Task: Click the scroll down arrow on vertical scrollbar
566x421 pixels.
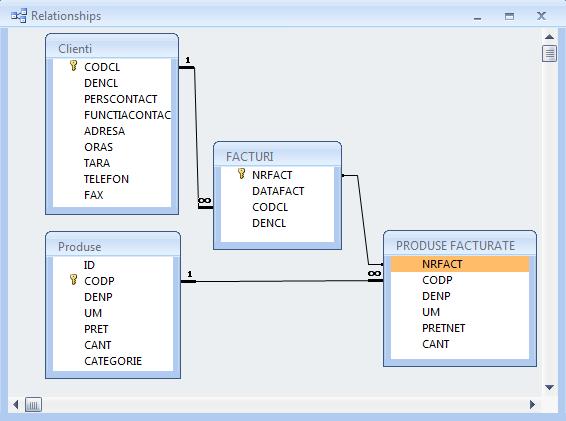Action: tap(549, 387)
